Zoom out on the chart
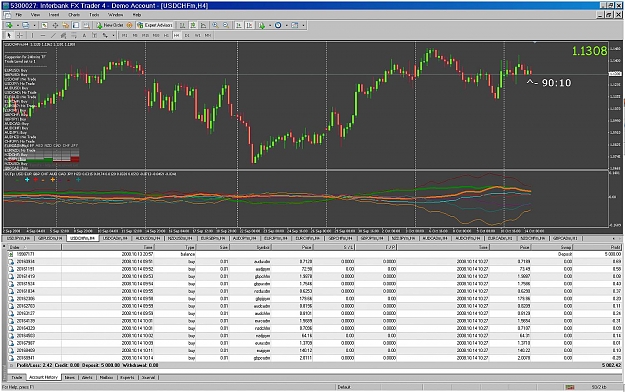625x392 pixels. 226,25
